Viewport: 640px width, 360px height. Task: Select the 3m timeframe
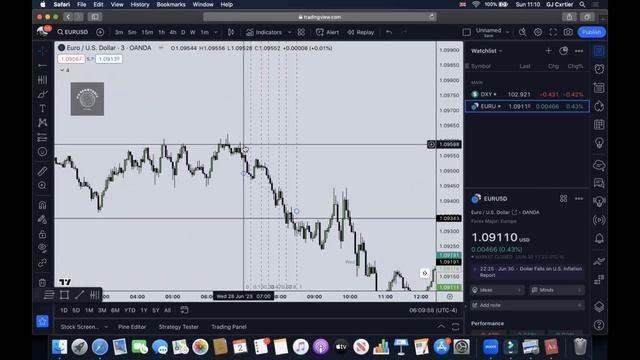click(119, 32)
